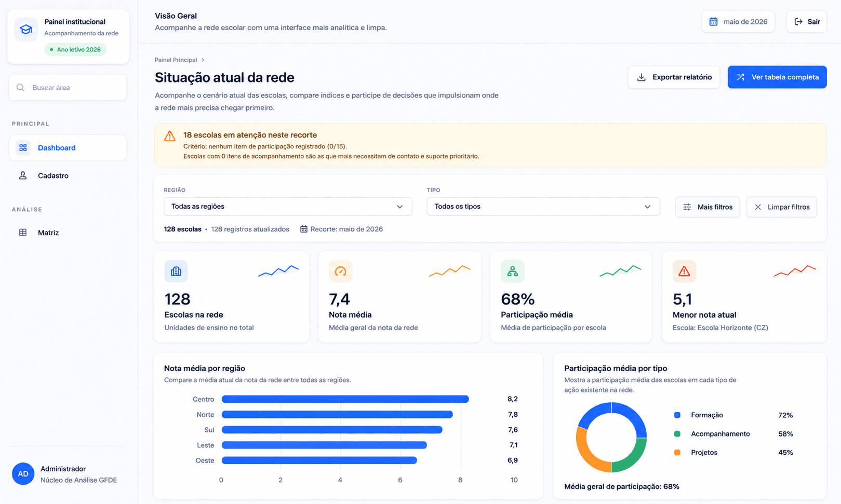Click Ver tabela completa button
Viewport: 841px width, 504px height.
pyautogui.click(x=777, y=77)
